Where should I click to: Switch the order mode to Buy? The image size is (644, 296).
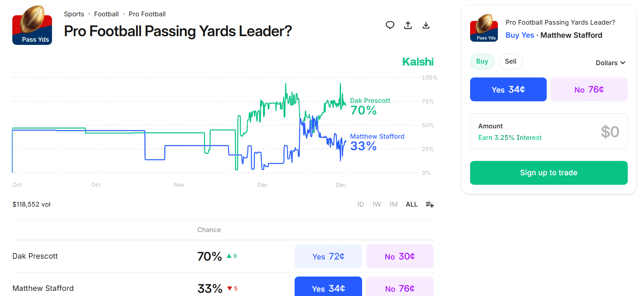pos(482,62)
